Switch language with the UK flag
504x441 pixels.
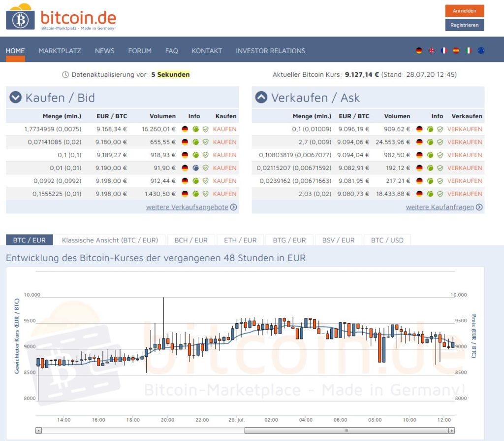[x=431, y=51]
